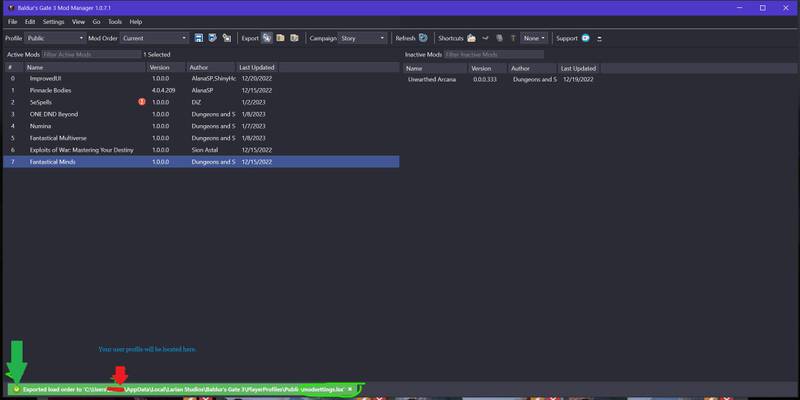
Task: Sort inactive mods by Version column
Action: click(487, 68)
